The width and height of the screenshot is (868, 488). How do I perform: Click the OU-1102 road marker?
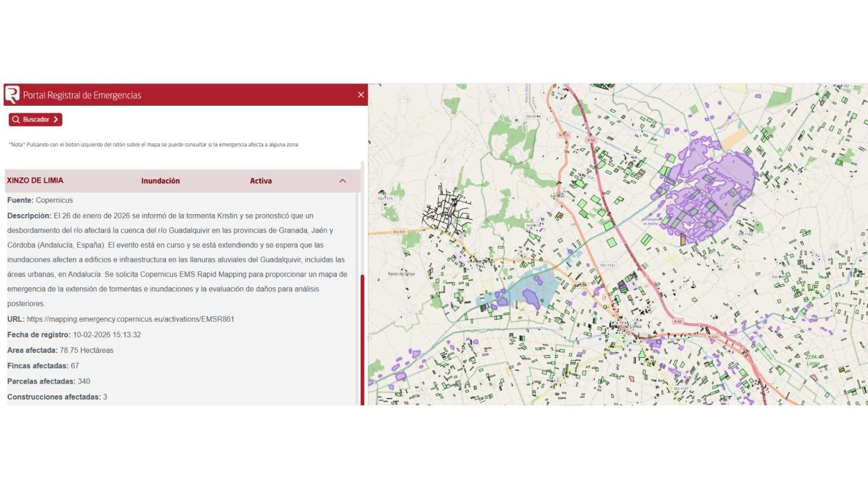click(745, 234)
